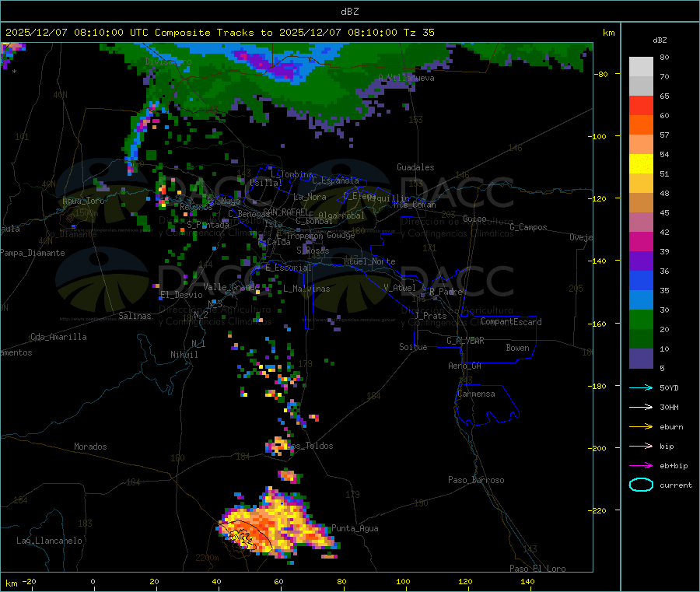Click the 'Bowen' place label
700x592 pixels.
coord(517,347)
